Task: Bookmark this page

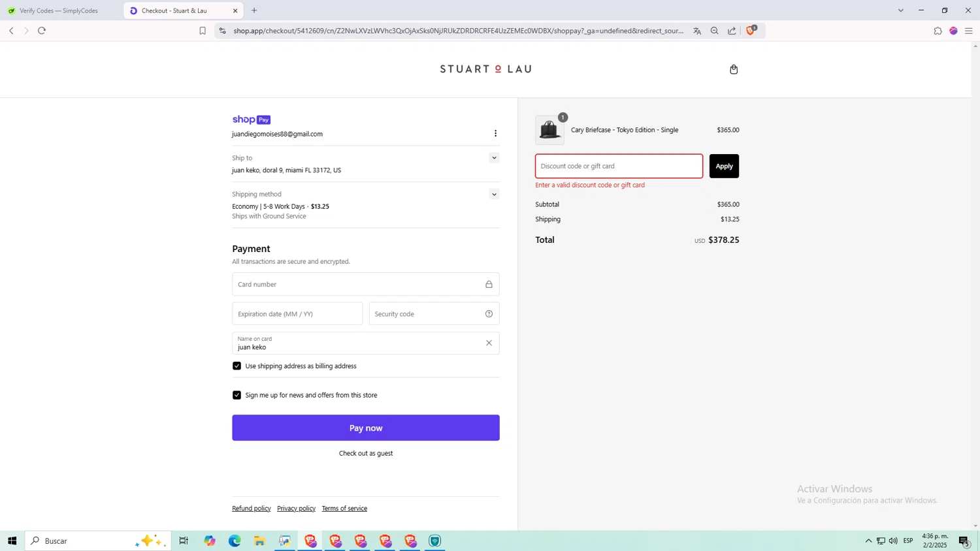Action: tap(203, 31)
